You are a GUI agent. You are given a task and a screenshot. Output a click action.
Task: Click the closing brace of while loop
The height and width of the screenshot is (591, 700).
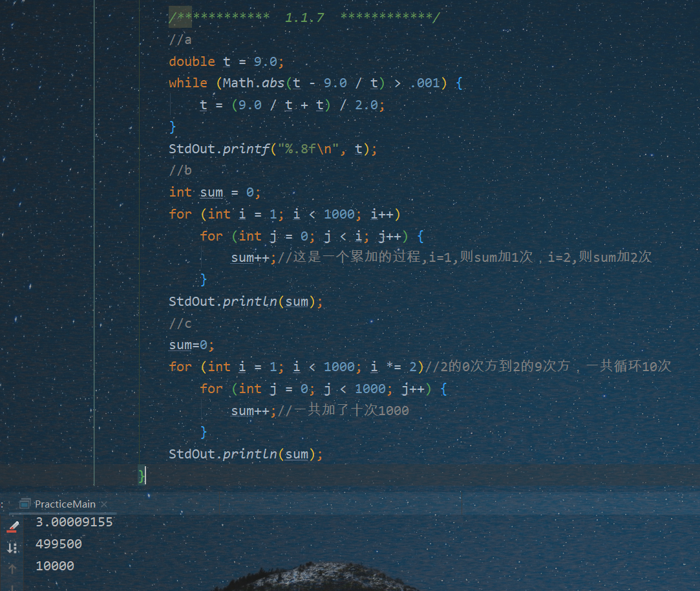tap(173, 127)
